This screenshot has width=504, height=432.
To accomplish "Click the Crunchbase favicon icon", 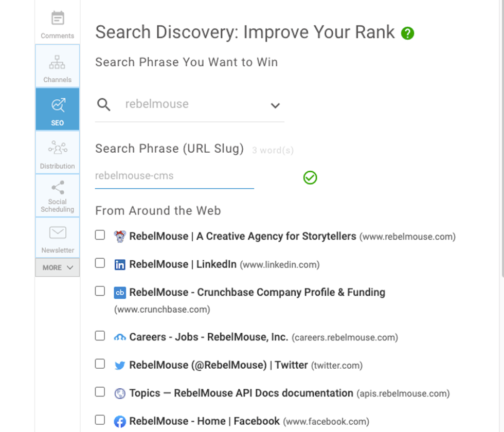I will (x=120, y=293).
